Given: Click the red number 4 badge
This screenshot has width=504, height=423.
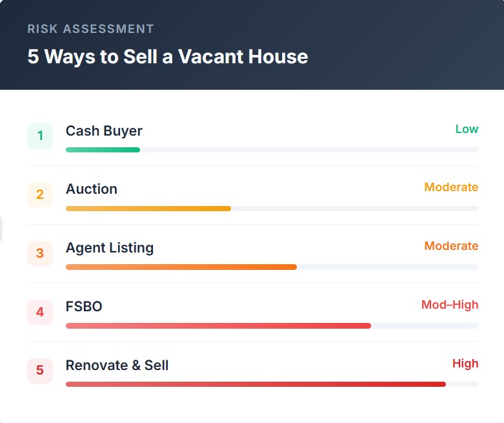Looking at the screenshot, I should [40, 312].
